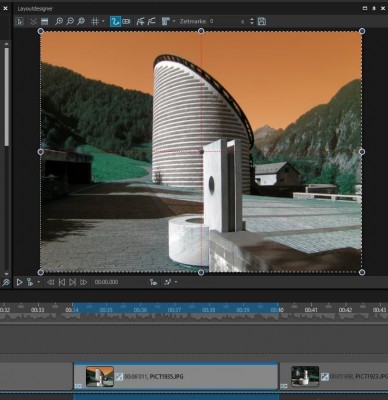Click into the Zeitmarke value field
388x400 pixels.
coord(224,21)
